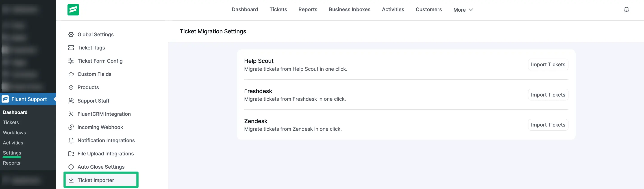Click the Incoming Webhook link icon
The height and width of the screenshot is (189, 644).
click(71, 127)
